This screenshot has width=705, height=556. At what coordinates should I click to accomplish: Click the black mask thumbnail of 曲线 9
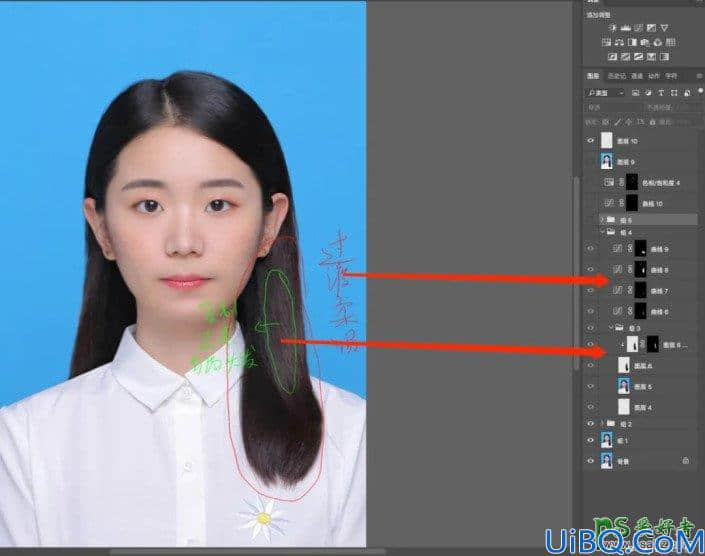click(x=640, y=249)
